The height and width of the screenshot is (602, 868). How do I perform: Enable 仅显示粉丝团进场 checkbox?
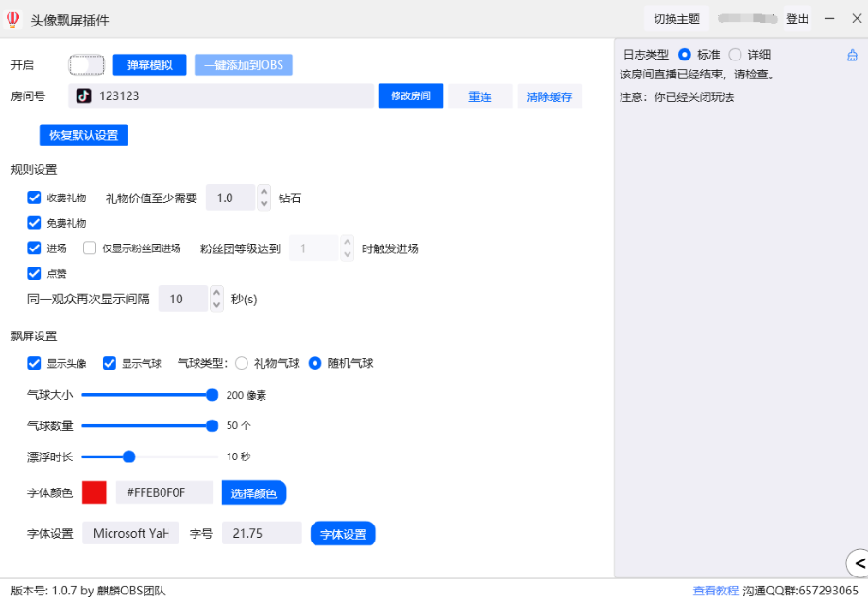(x=90, y=249)
